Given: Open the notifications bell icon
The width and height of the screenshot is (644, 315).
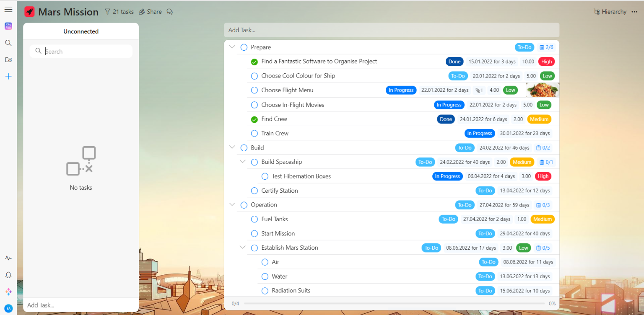Looking at the screenshot, I should 8,275.
